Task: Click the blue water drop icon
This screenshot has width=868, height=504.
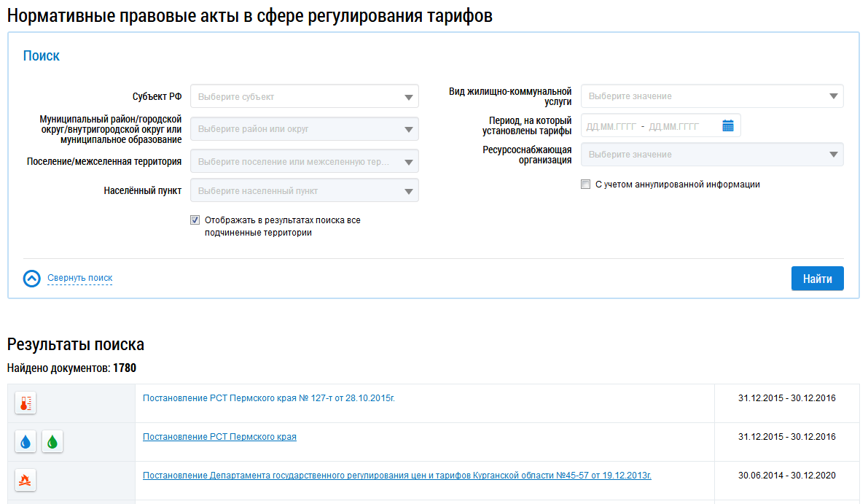Action: tap(26, 442)
